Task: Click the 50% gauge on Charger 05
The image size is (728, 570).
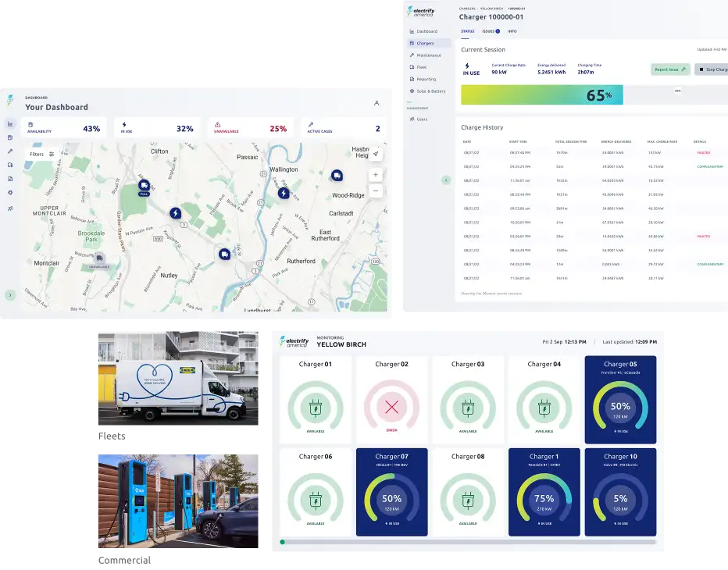Action: pos(620,406)
